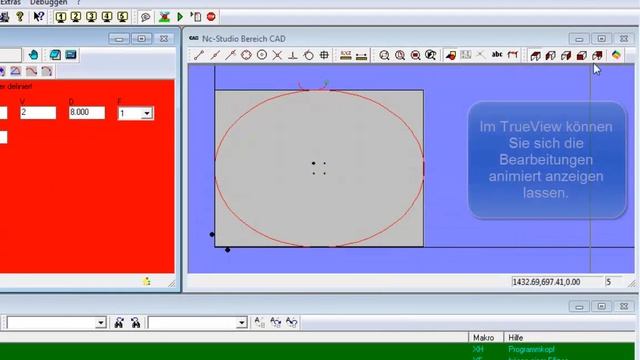Click the yellow question mark help icon
640x360 pixels.
20,17
